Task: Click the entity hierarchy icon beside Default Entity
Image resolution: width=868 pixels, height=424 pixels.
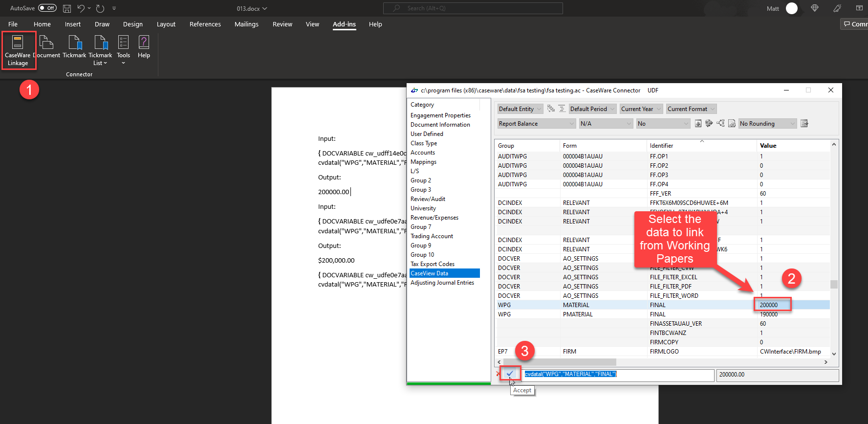Action: point(551,109)
